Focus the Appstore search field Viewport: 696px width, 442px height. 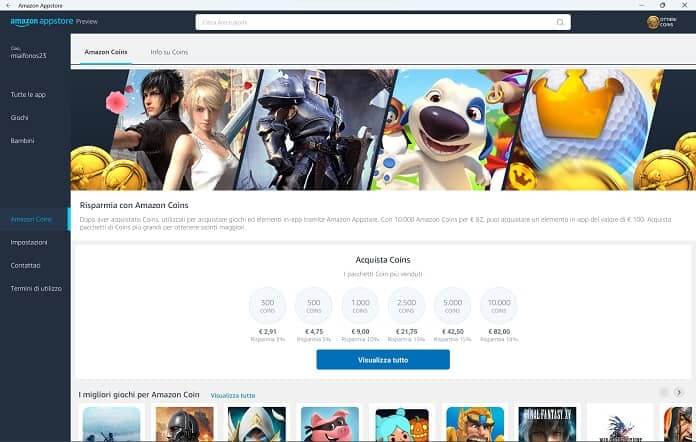click(383, 22)
